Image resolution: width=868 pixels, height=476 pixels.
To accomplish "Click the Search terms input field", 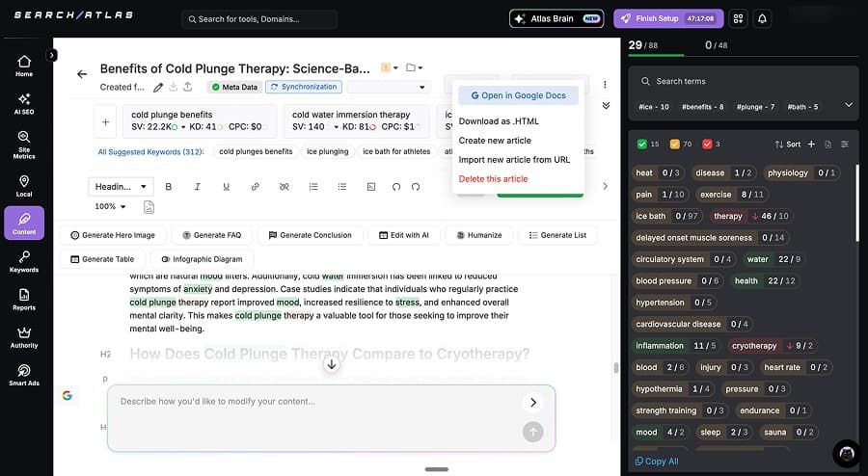I will (x=743, y=81).
